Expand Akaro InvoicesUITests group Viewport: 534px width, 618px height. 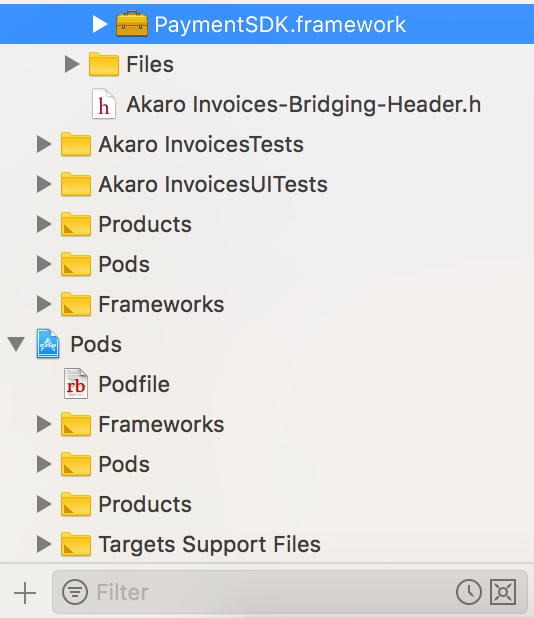pyautogui.click(x=44, y=184)
